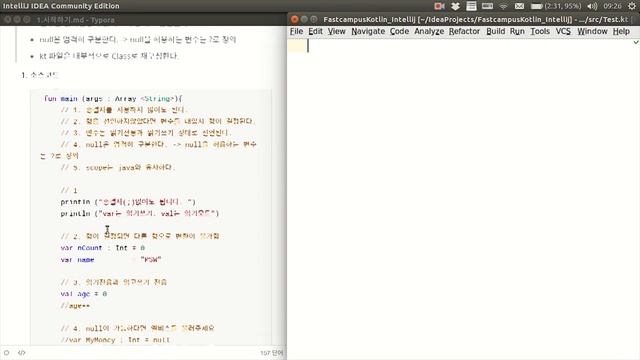Click the 'var name' code line
This screenshot has width=640, height=360.
(111, 260)
